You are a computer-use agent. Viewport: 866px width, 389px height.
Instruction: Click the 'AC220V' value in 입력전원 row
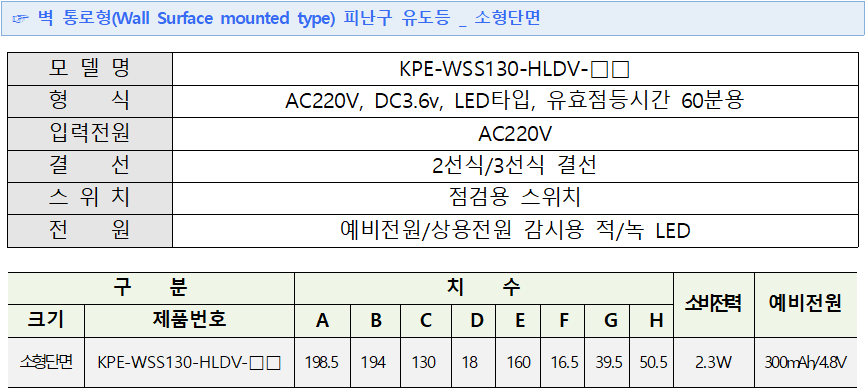pyautogui.click(x=515, y=134)
